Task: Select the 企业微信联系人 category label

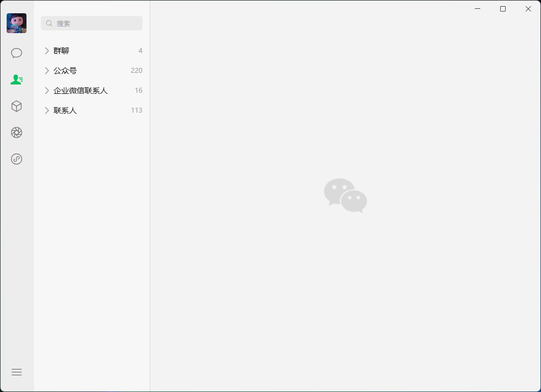Action: (x=81, y=91)
